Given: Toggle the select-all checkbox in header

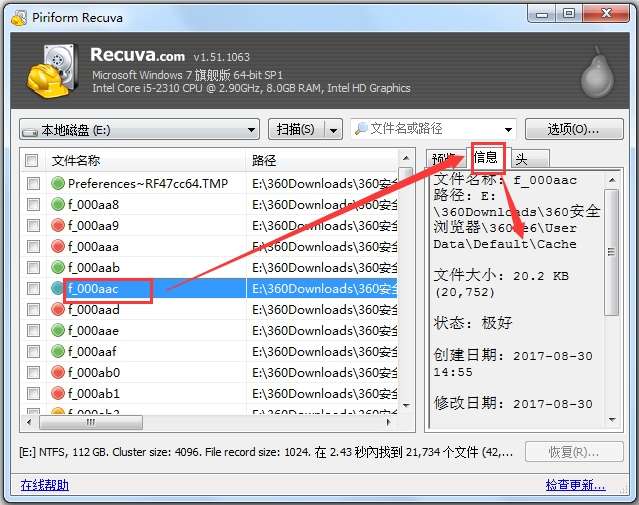Looking at the screenshot, I should (32, 160).
